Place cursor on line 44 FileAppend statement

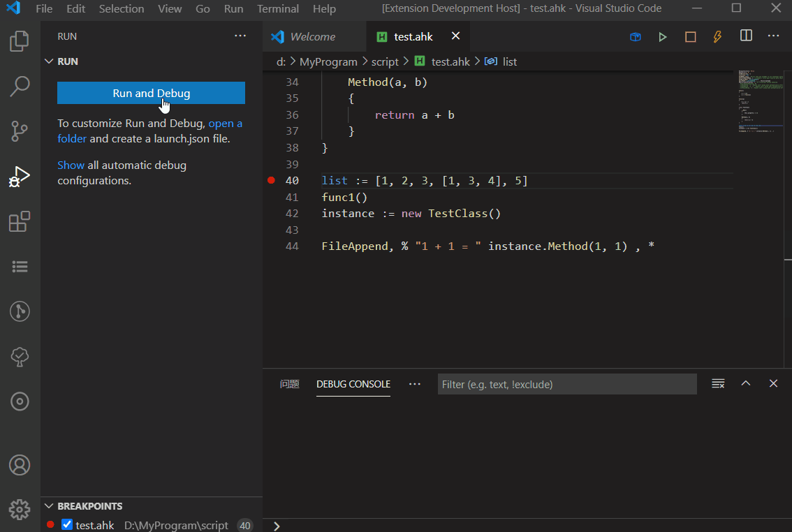(x=488, y=246)
